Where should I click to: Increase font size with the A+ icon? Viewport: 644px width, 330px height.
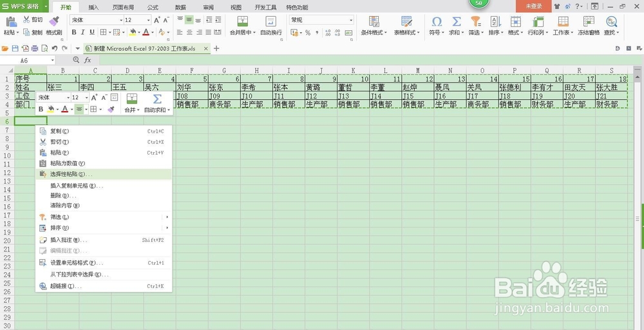(x=157, y=20)
